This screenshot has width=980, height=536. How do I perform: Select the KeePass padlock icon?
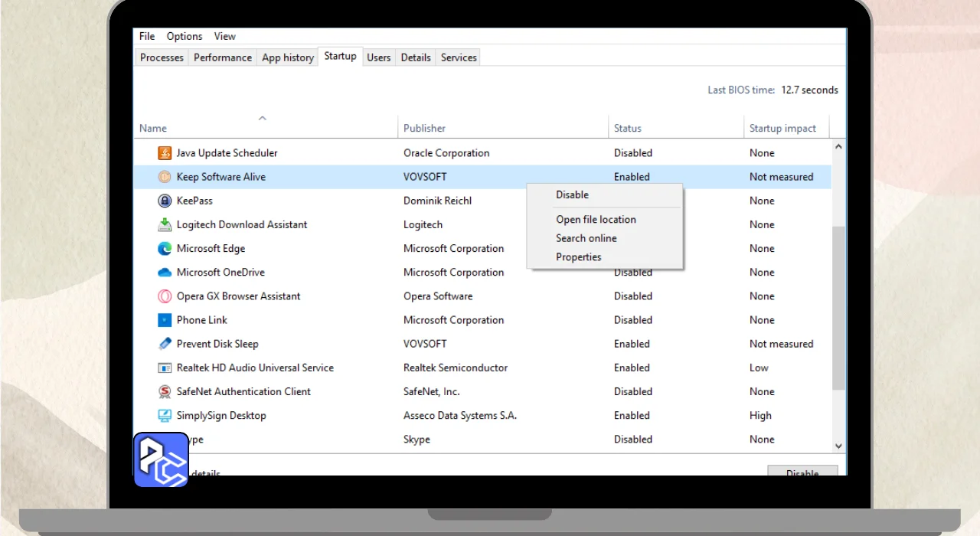[164, 201]
